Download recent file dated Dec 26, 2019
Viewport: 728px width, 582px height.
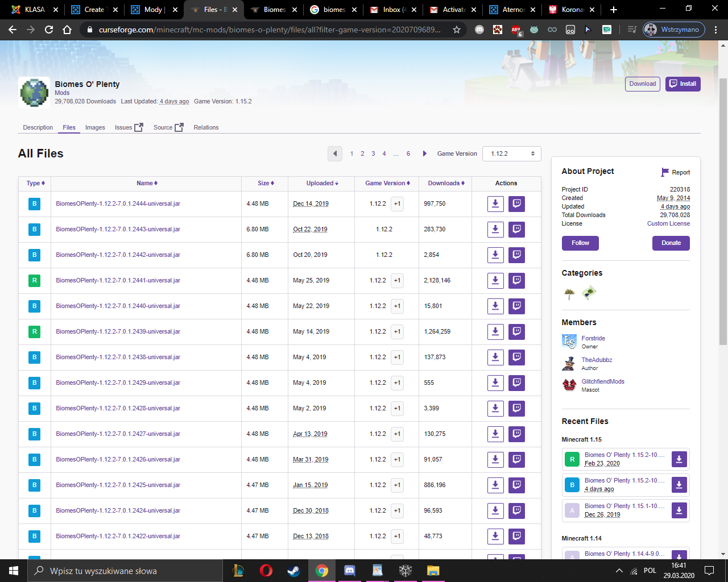pyautogui.click(x=679, y=510)
